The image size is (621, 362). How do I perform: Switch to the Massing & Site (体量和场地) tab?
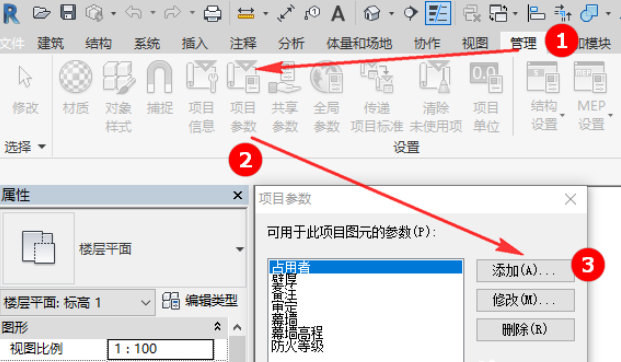pos(359,43)
